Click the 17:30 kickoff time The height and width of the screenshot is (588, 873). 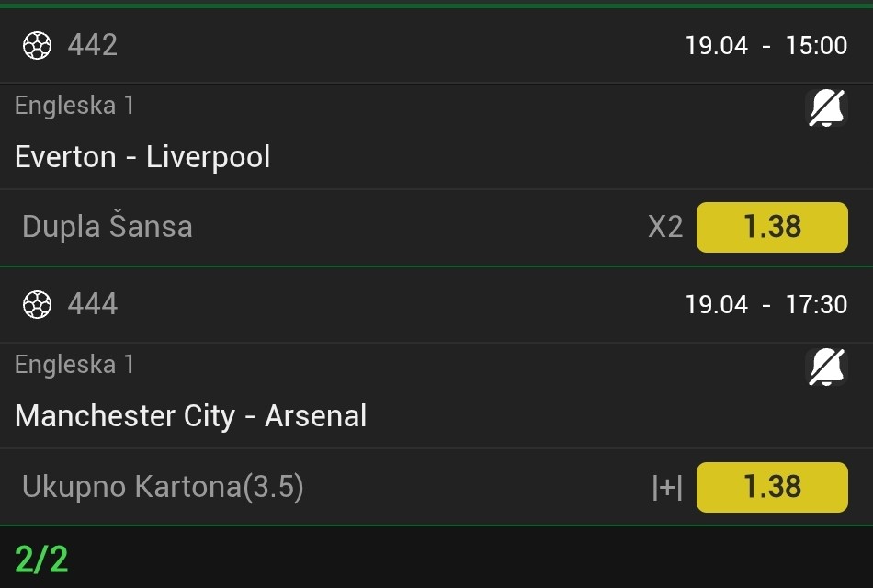816,304
